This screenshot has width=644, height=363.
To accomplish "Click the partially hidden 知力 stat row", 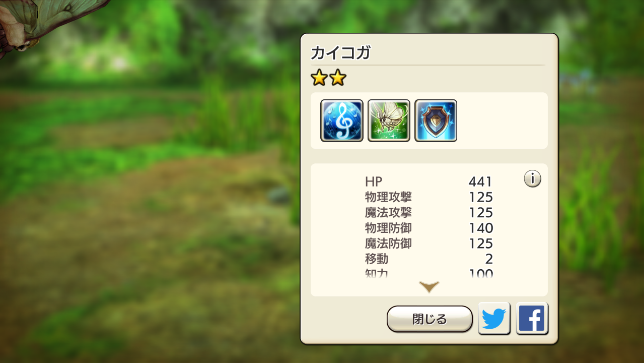I will tap(429, 274).
